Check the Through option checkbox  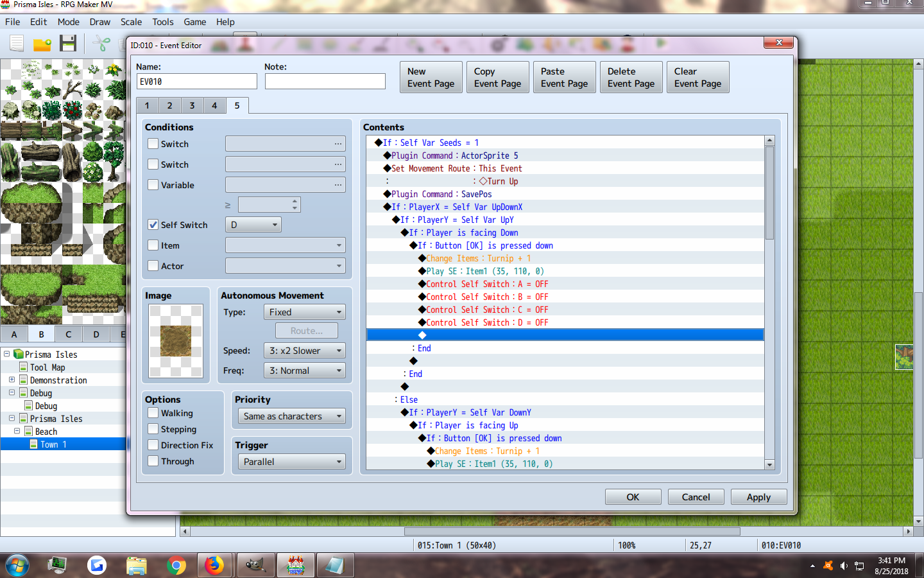click(153, 461)
